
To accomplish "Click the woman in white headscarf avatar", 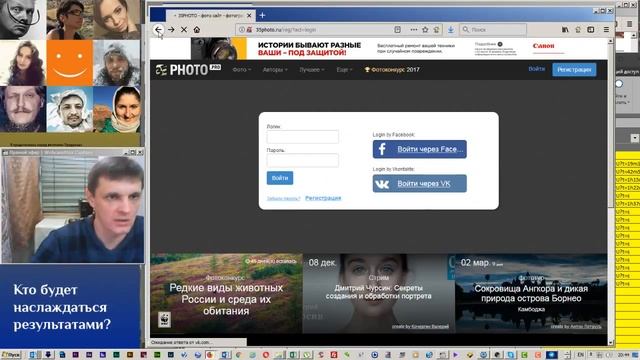I will [x=117, y=109].
